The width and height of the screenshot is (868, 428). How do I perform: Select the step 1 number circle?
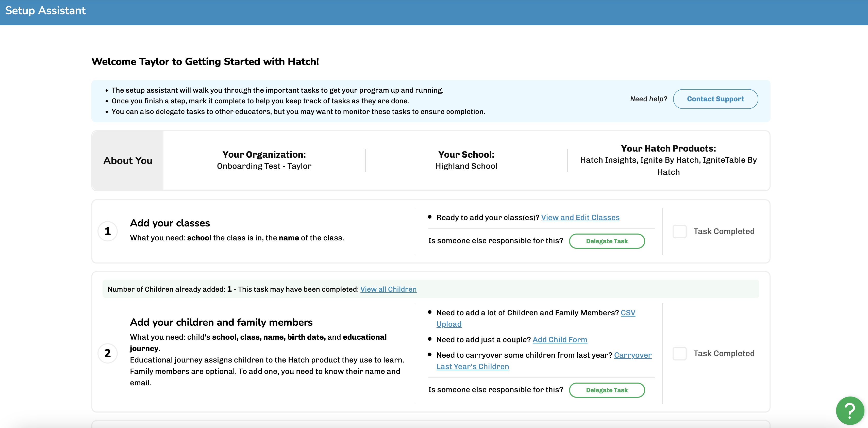pos(108,231)
